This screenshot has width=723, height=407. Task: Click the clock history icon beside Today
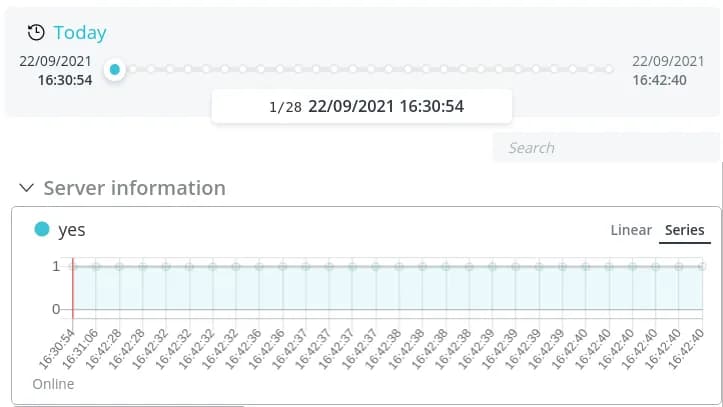pyautogui.click(x=36, y=33)
